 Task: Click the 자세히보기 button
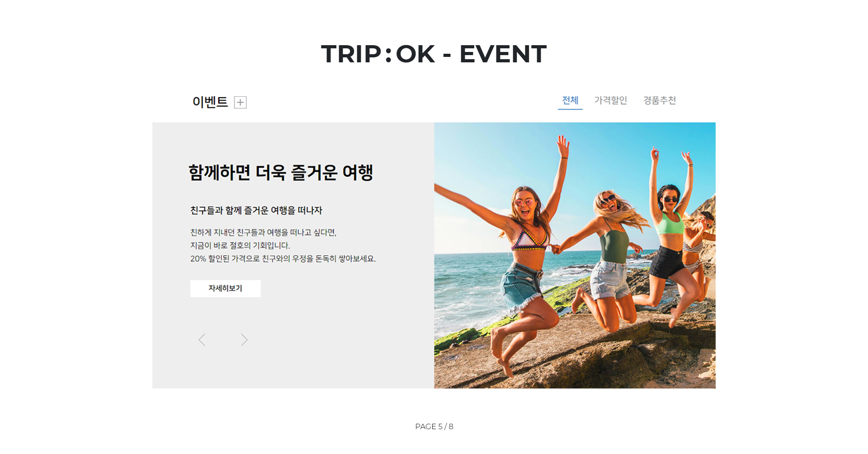(226, 288)
